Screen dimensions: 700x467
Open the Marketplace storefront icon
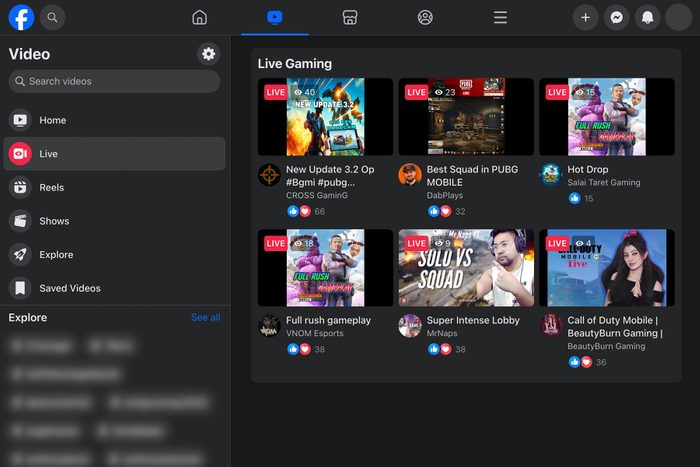[x=350, y=17]
